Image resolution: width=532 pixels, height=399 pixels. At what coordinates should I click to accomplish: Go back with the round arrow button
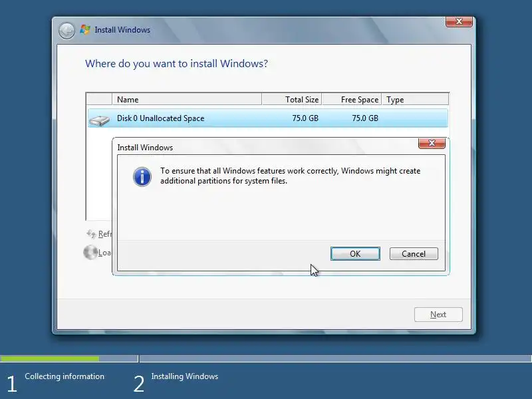point(66,31)
